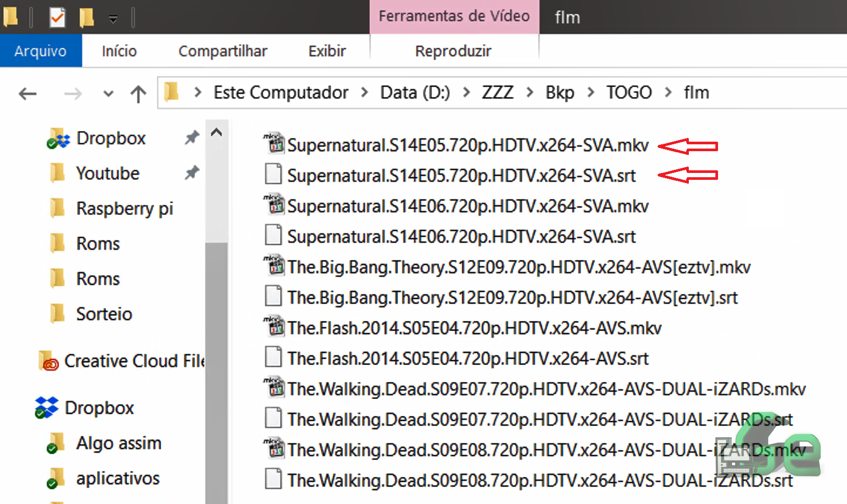Click filename The.Big.Bang.Theory.S12E09.720p.HDTV.x264-AVS[eztv].srt

click(x=513, y=298)
